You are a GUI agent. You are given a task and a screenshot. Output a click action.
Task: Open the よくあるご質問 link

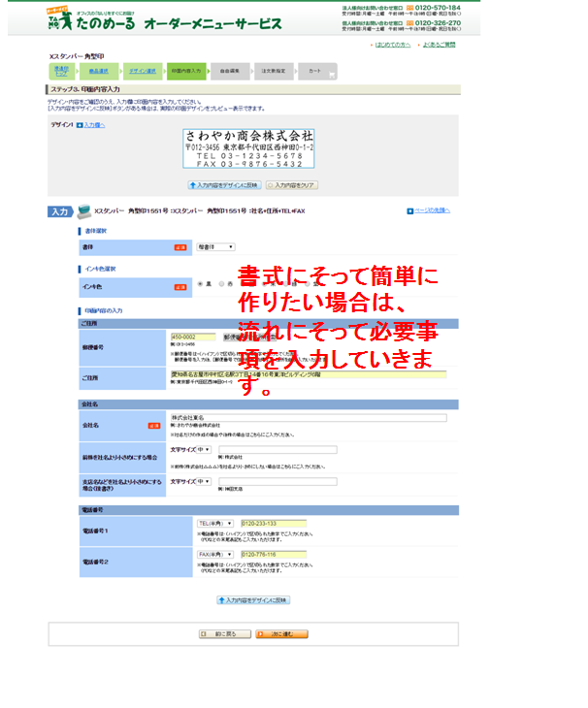click(x=439, y=45)
